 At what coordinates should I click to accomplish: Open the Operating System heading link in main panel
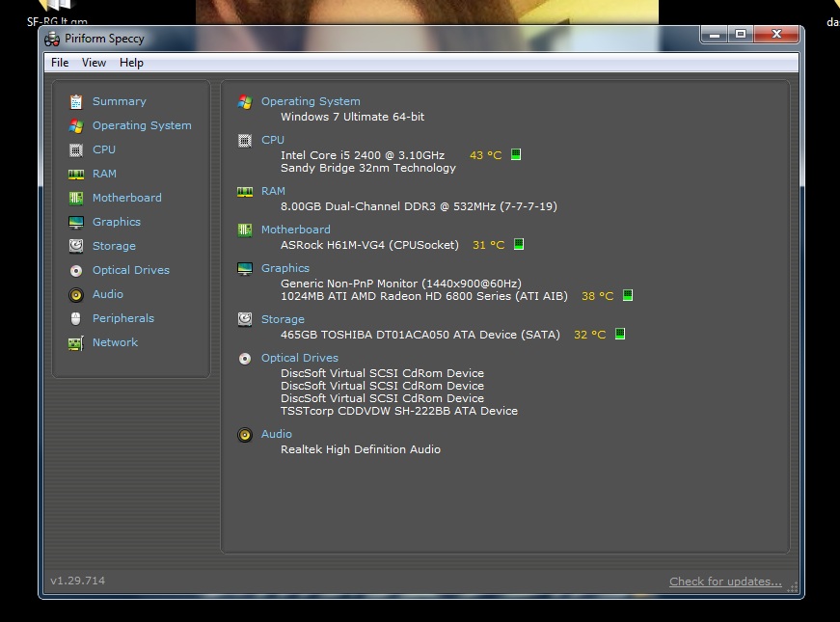[x=311, y=101]
